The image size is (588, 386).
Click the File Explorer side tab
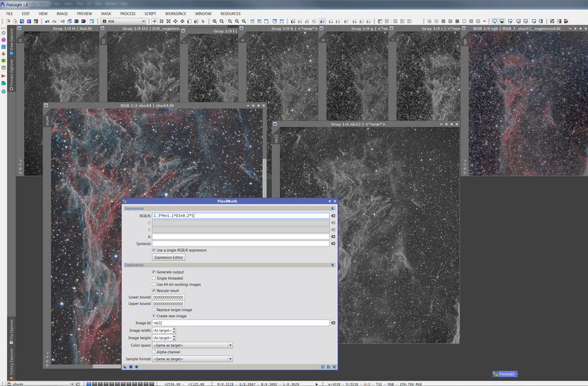point(11,331)
